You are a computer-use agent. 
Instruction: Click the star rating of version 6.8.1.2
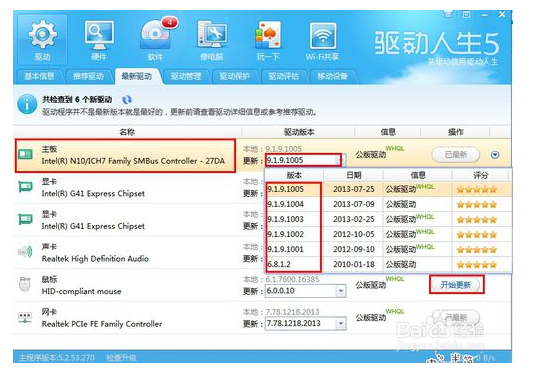(x=477, y=265)
